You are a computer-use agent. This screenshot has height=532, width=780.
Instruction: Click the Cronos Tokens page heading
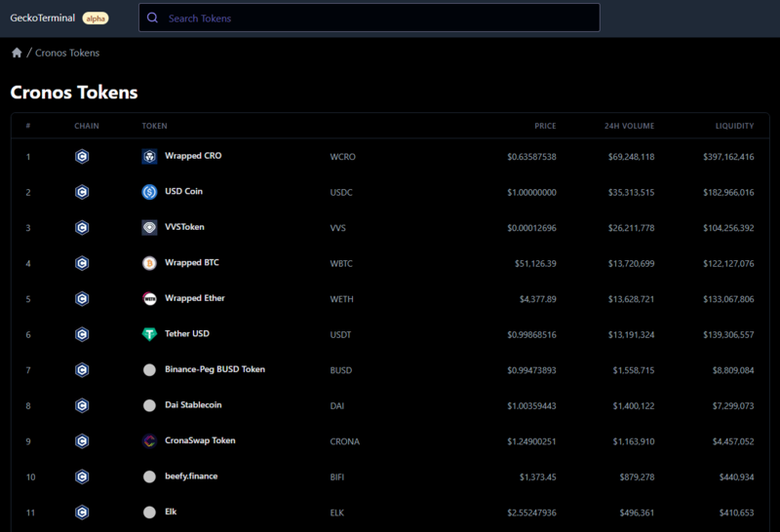point(74,93)
